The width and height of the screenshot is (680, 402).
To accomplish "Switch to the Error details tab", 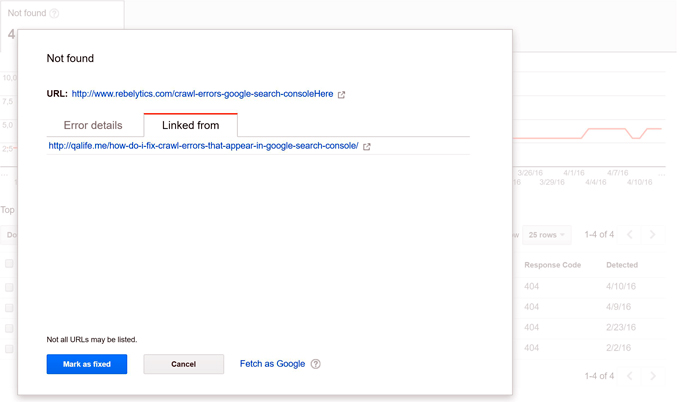I will point(93,126).
